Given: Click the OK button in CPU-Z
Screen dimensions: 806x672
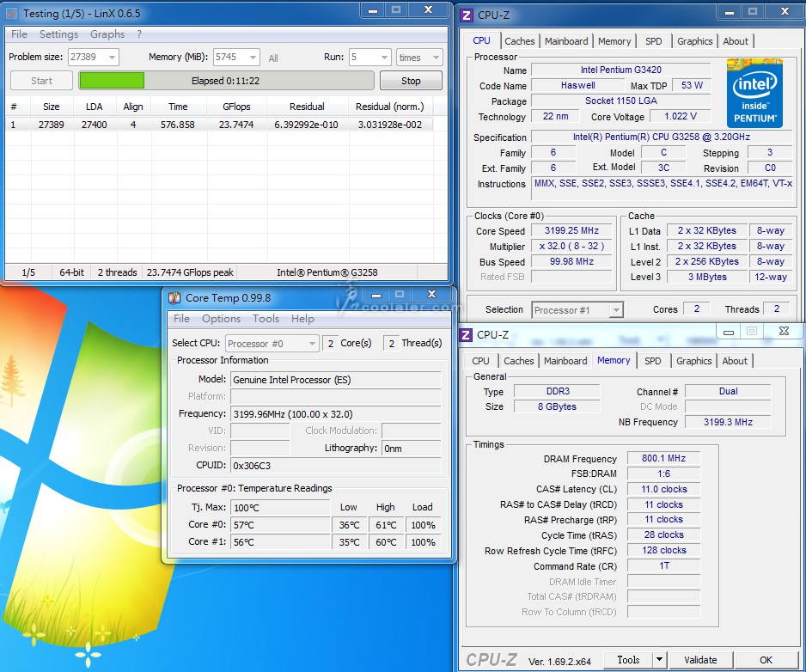Looking at the screenshot, I should click(766, 660).
